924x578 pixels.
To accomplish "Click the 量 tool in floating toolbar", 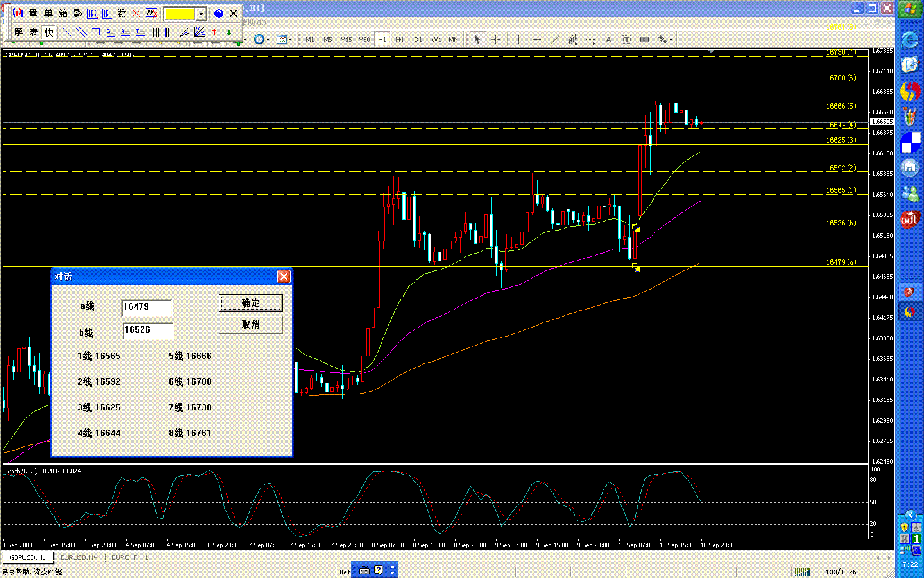I will point(33,13).
